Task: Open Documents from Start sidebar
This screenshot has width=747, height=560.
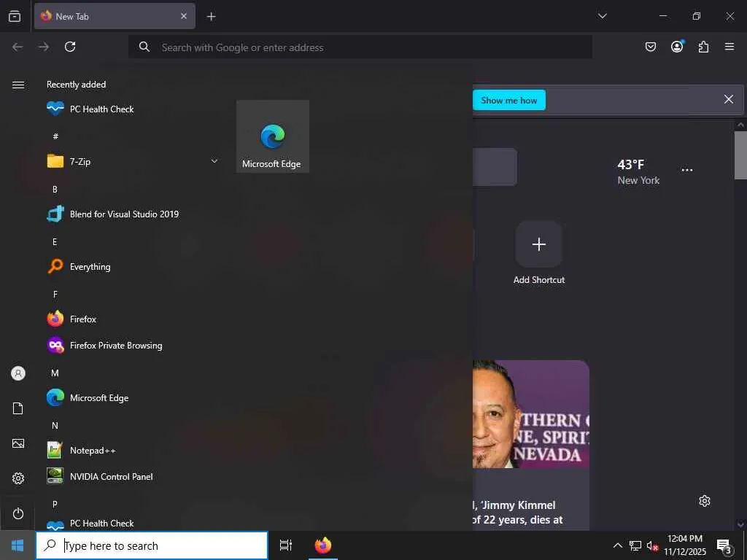Action: click(x=18, y=408)
